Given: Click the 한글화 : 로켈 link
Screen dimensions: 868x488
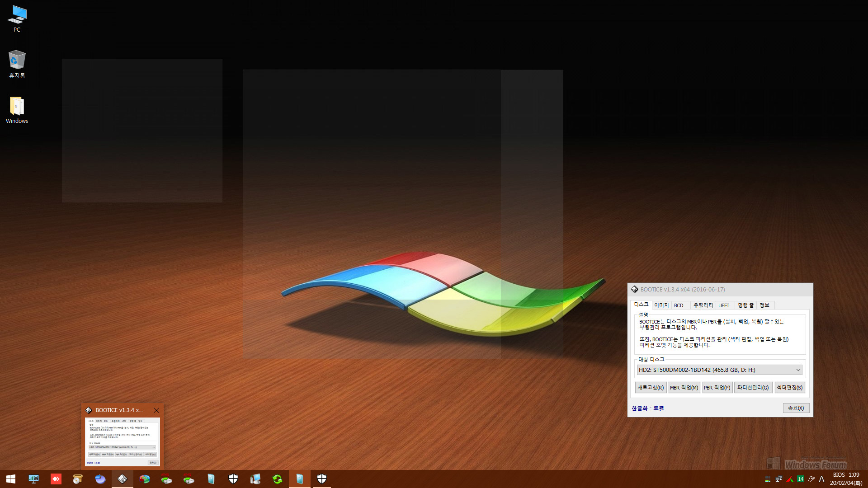Looking at the screenshot, I should (x=648, y=408).
